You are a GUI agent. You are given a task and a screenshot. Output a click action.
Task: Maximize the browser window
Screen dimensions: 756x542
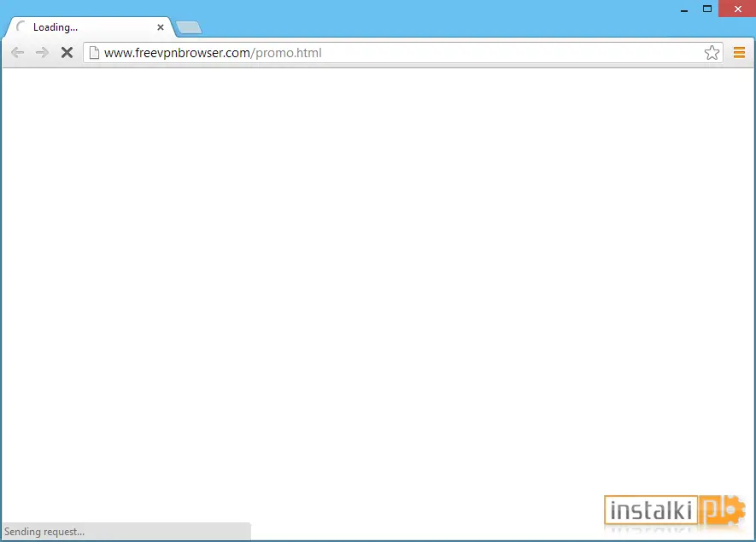coord(706,9)
